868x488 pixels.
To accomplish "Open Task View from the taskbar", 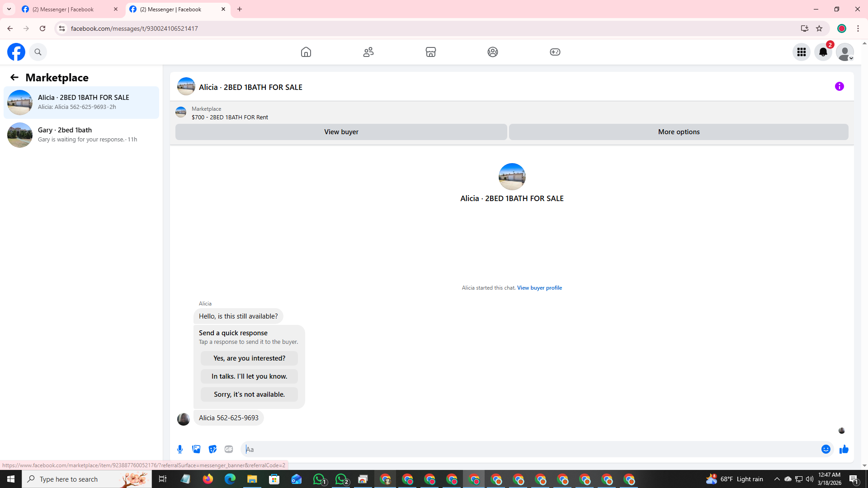I will (163, 479).
